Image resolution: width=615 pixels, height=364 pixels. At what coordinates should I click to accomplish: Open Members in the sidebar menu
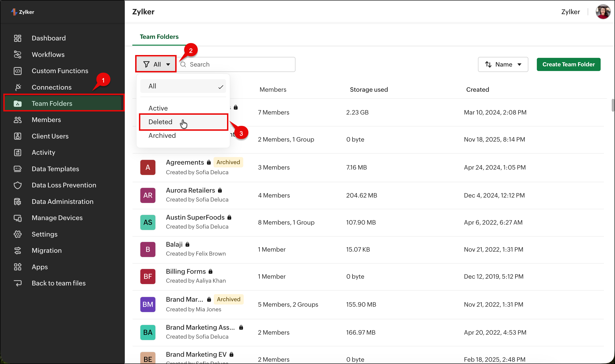pyautogui.click(x=46, y=120)
